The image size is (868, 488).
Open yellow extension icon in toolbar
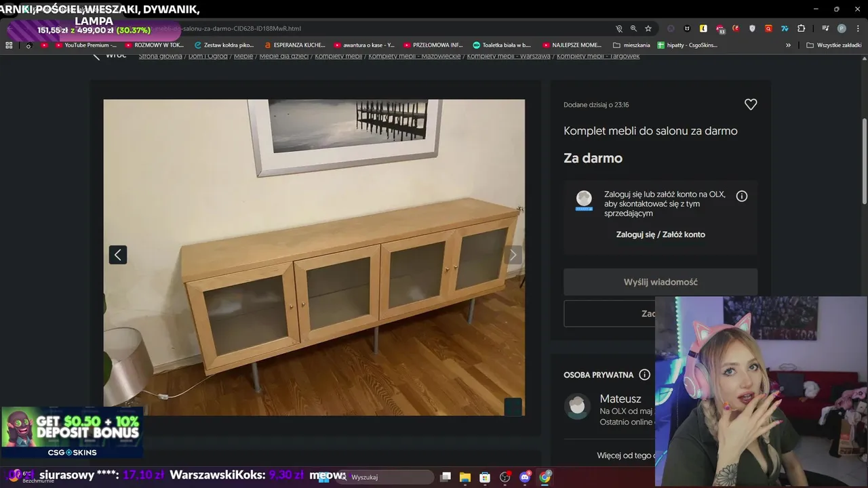click(703, 28)
